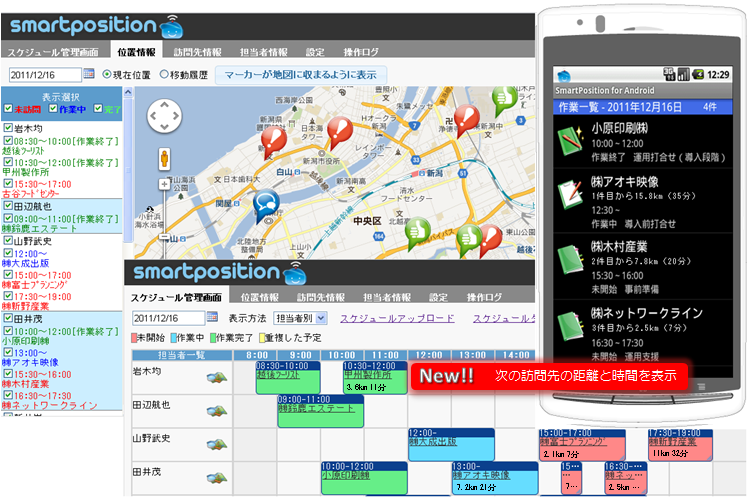Open map icon in 田辺航也 schedule row

217,411
